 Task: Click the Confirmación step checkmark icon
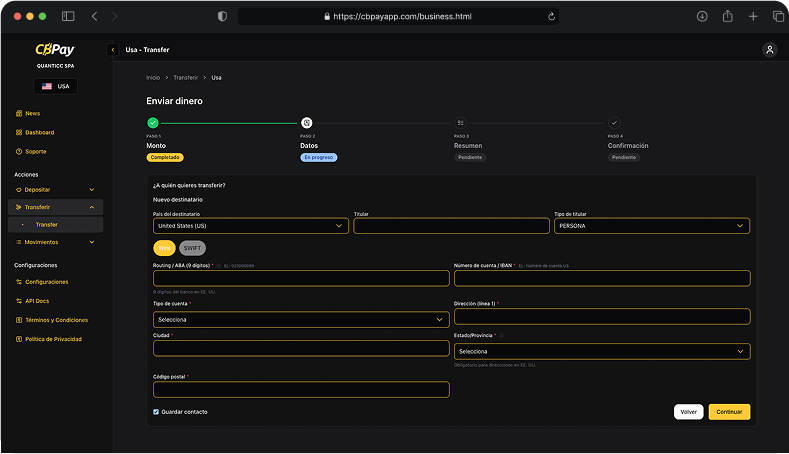tap(614, 122)
